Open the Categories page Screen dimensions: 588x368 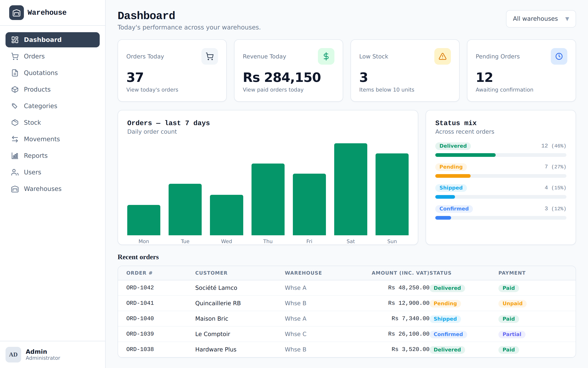[x=52, y=106]
